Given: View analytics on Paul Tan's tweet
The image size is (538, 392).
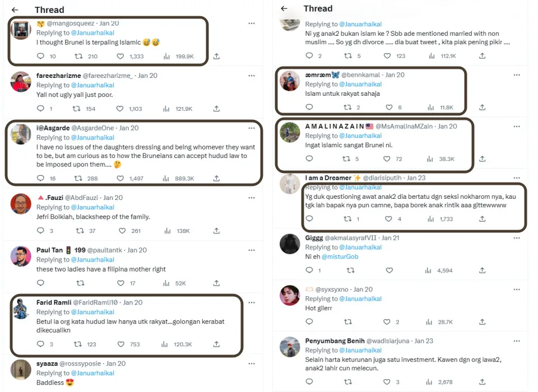Looking at the screenshot, I should (x=166, y=283).
